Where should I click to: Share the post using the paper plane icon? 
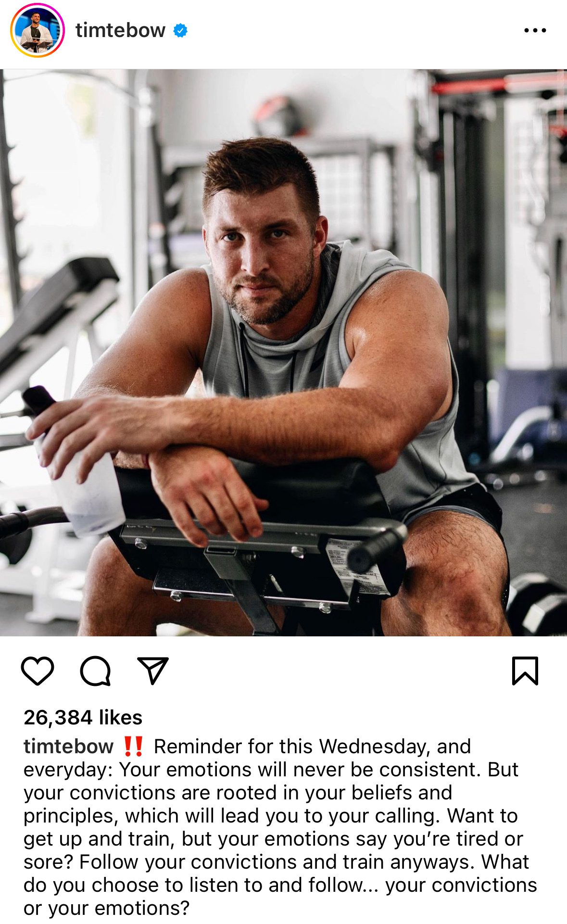[153, 670]
